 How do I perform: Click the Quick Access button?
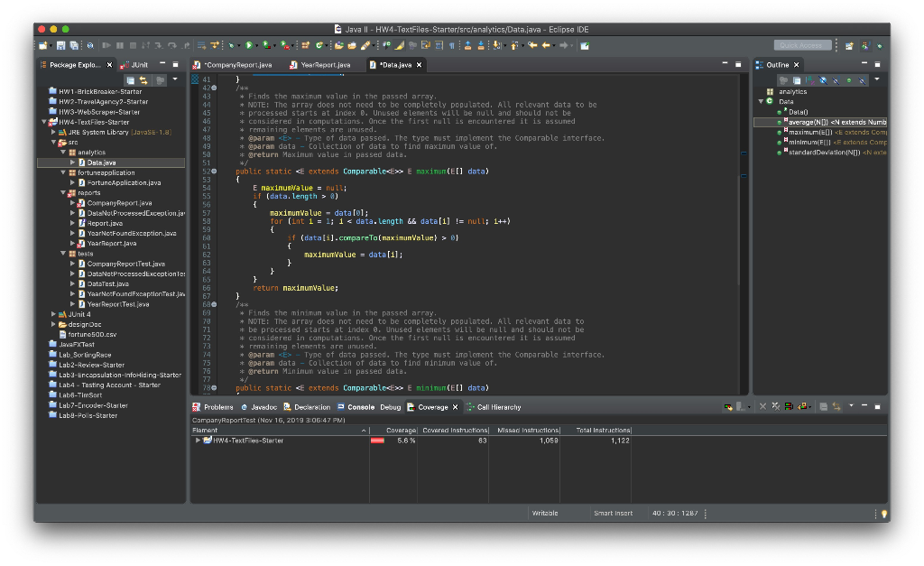coord(801,44)
